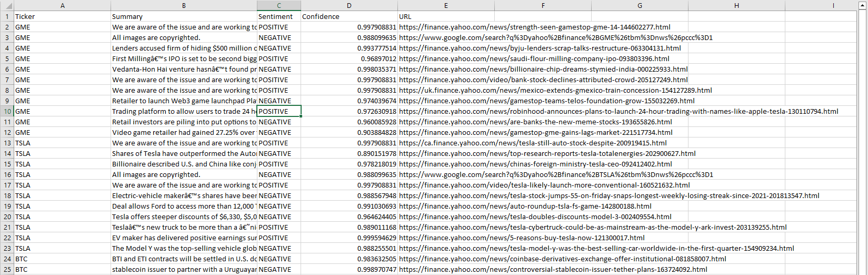Click the Summary header cell
Image resolution: width=868 pixels, height=275 pixels.
[x=184, y=16]
